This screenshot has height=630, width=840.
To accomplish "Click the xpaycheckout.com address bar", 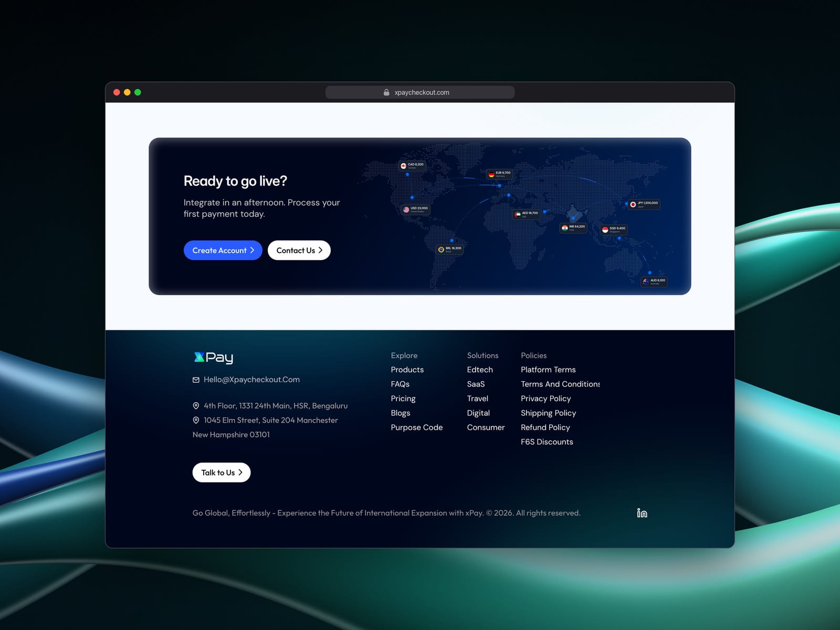I will (x=420, y=92).
